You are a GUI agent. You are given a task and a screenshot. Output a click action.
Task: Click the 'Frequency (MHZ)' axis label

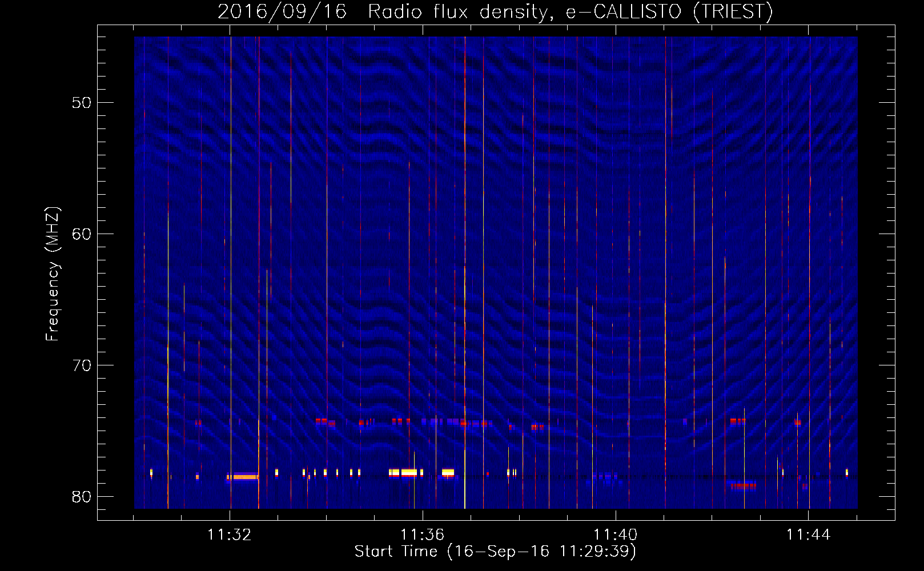(52, 274)
